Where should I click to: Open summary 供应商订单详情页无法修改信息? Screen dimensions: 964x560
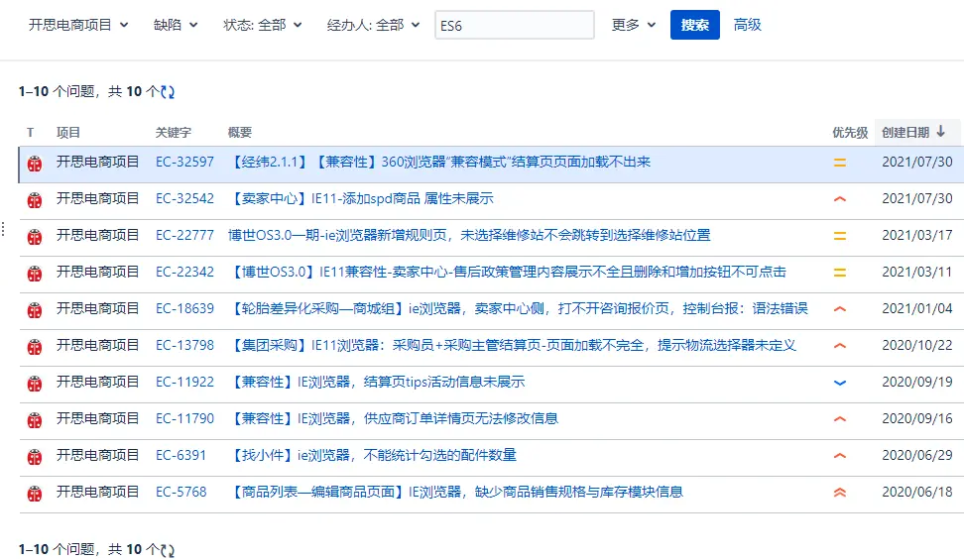[394, 418]
